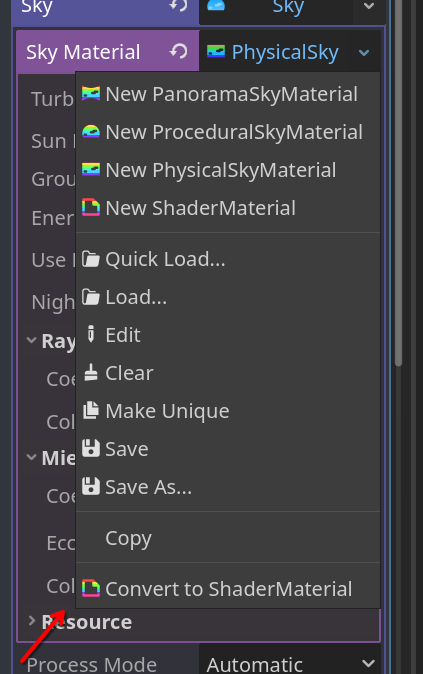Click the Make Unique duplicate icon
Screen dimensions: 423x674
tap(91, 410)
